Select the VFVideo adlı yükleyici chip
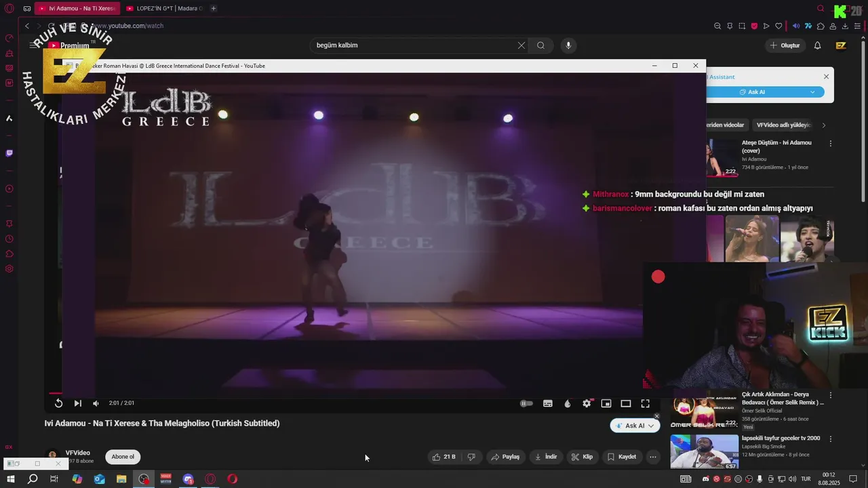Viewport: 868px width, 488px height. coord(783,125)
